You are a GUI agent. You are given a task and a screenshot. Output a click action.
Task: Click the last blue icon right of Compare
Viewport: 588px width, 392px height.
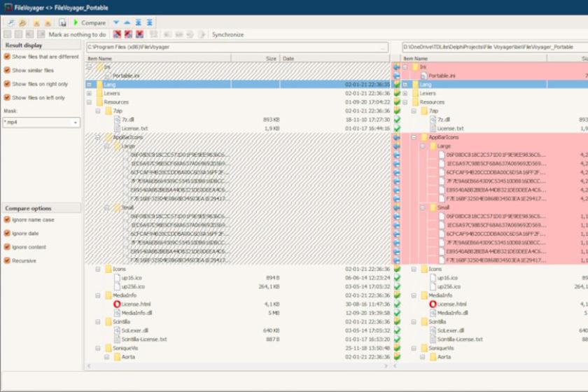[150, 23]
